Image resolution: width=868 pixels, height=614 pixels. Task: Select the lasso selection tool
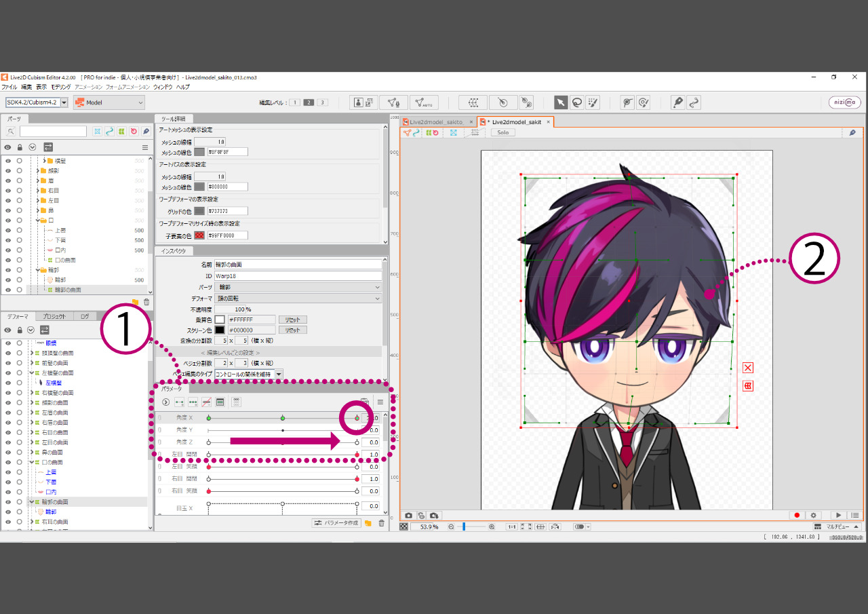[x=577, y=102]
